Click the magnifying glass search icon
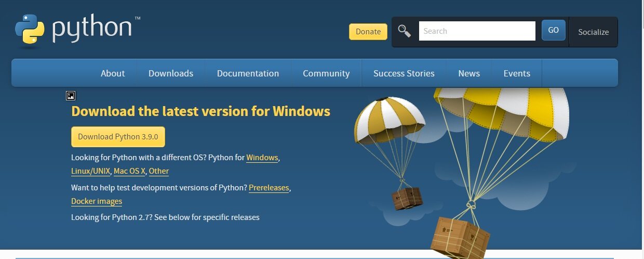Image resolution: width=644 pixels, height=259 pixels. [x=405, y=31]
